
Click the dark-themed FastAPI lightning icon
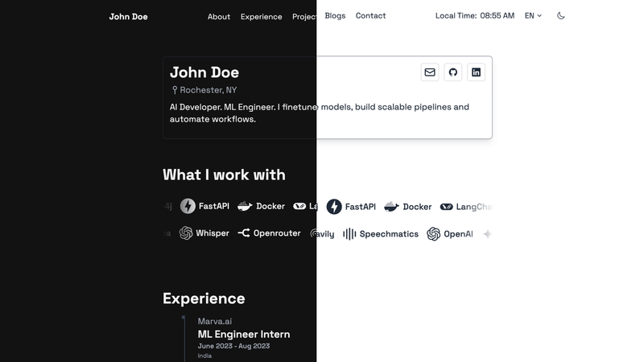pyautogui.click(x=188, y=206)
